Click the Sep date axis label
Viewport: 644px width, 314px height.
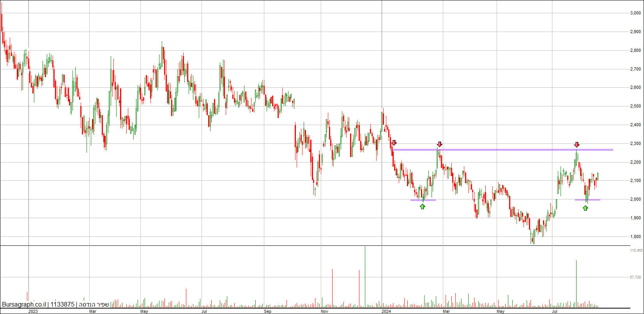[267, 311]
